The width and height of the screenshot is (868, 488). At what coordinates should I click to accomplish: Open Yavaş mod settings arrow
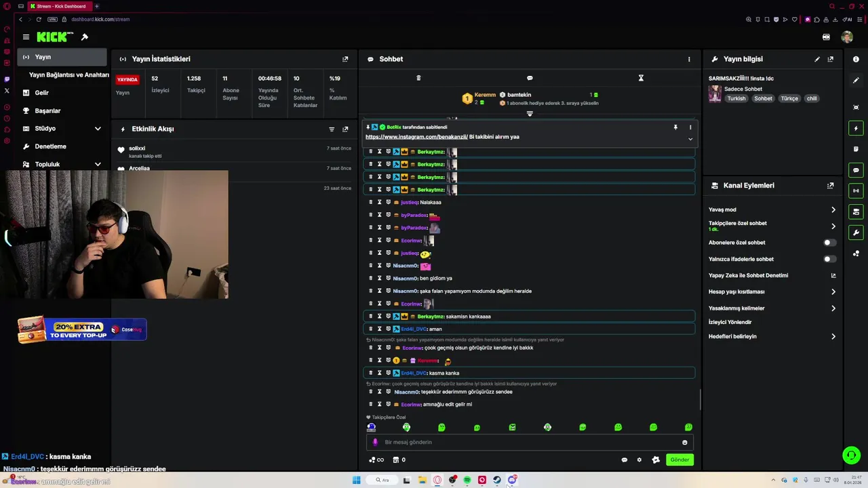click(x=833, y=210)
